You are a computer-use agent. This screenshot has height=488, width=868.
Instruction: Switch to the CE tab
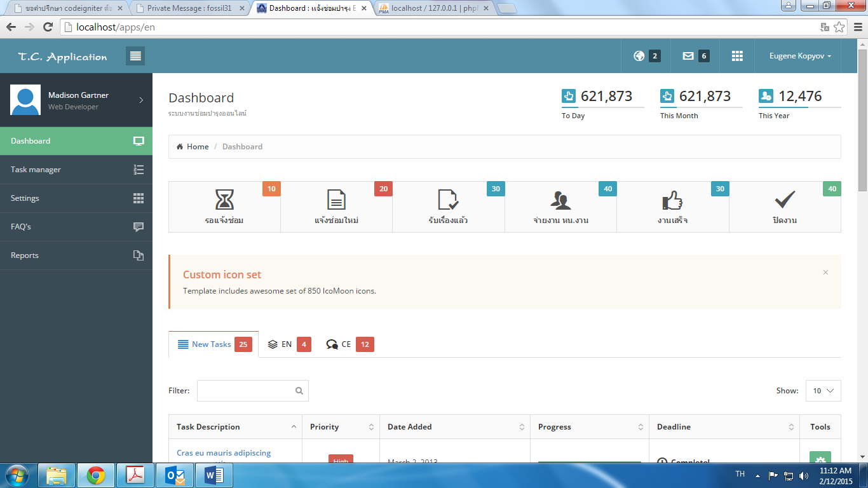[x=349, y=344]
